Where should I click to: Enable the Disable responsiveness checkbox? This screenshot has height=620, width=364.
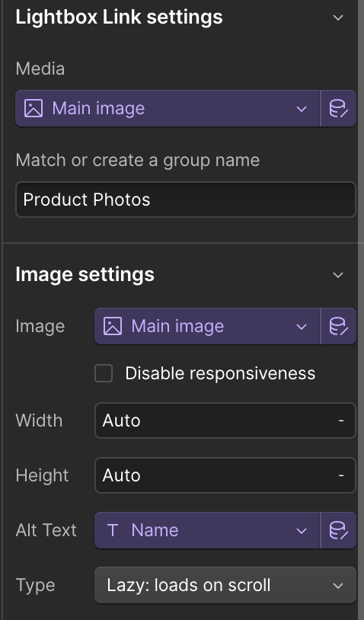[104, 373]
